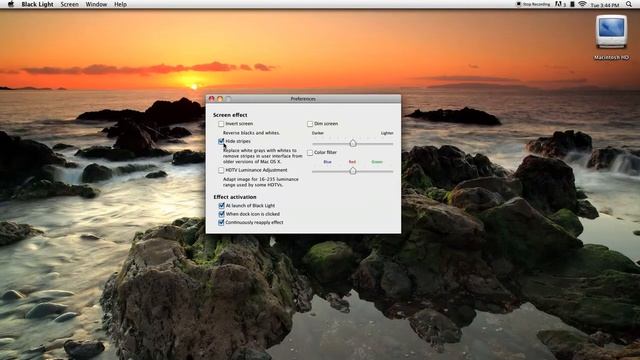Uncheck At launch of Black Light

(221, 206)
